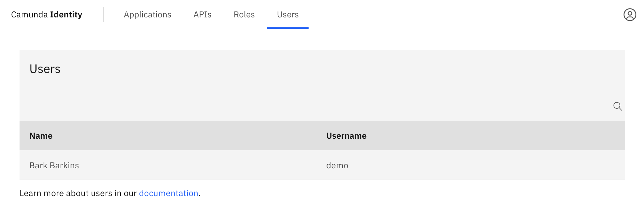Click the Name column header
Viewport: 644px width, 201px height.
click(41, 136)
